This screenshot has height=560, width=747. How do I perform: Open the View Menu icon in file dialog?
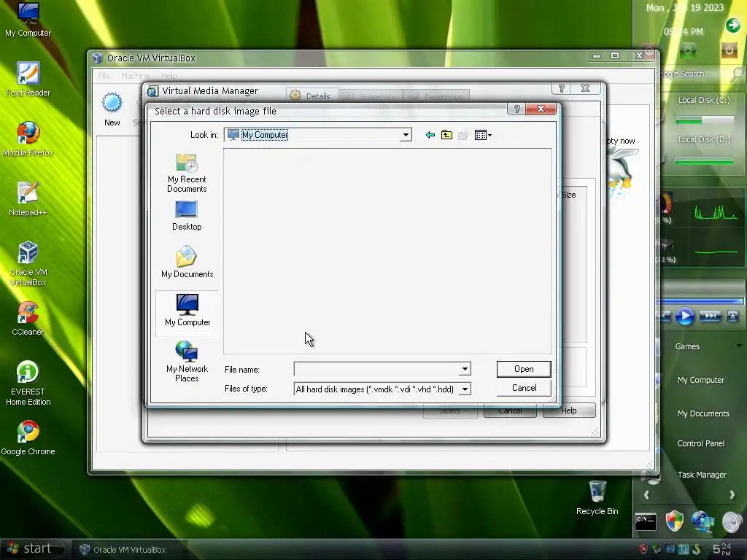point(483,135)
